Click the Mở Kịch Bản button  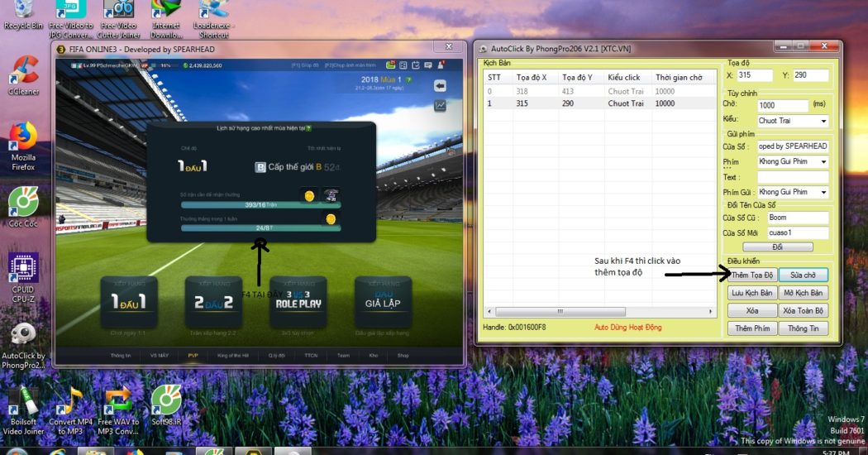tap(803, 293)
